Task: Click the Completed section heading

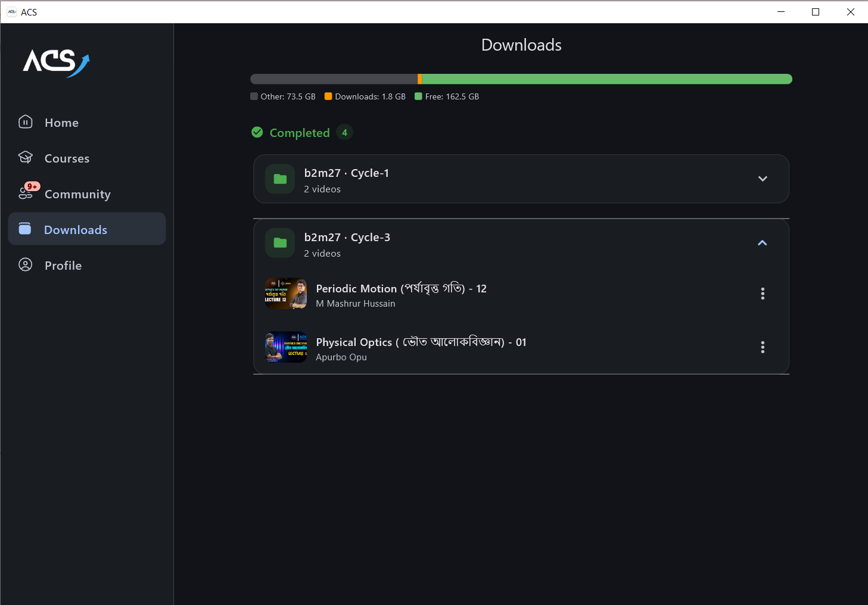Action: pos(300,133)
